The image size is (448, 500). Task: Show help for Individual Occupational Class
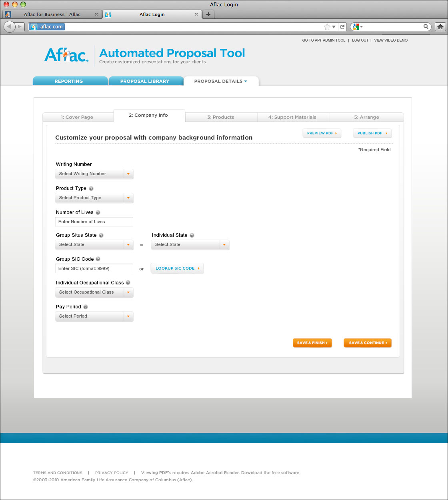[128, 283]
